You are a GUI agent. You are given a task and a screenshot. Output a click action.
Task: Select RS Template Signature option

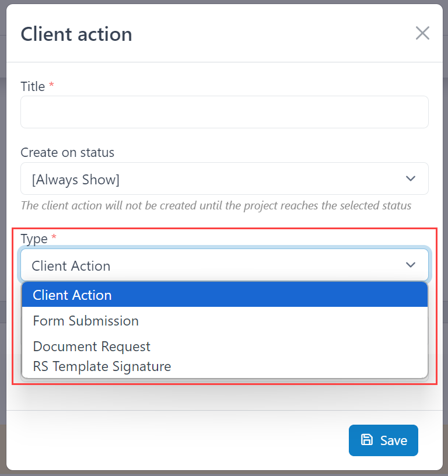101,366
